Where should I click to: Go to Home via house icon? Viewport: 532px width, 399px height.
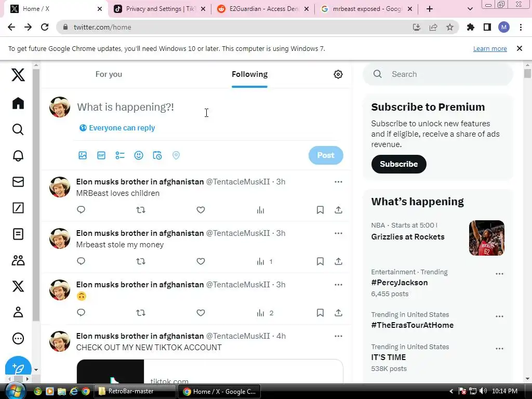click(18, 103)
